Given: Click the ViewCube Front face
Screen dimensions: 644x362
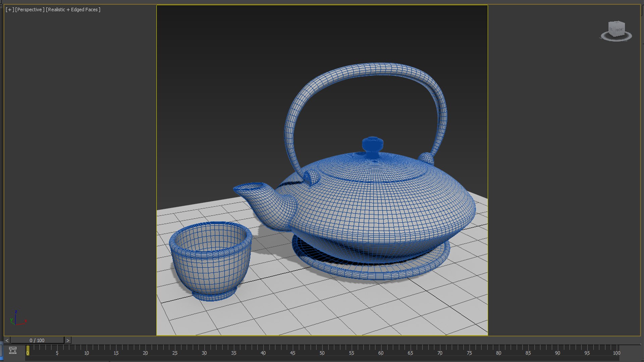Looking at the screenshot, I should tap(619, 29).
